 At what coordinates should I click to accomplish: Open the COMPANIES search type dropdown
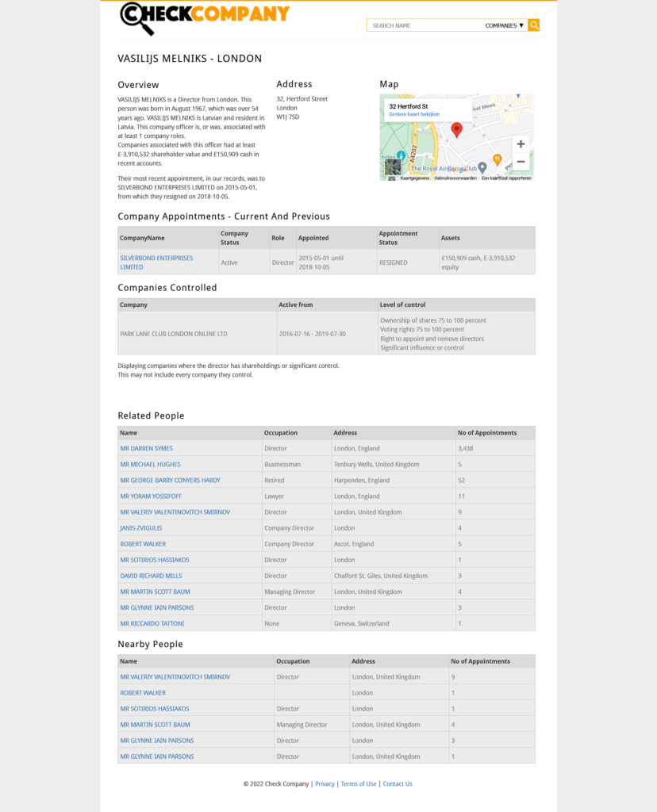504,25
